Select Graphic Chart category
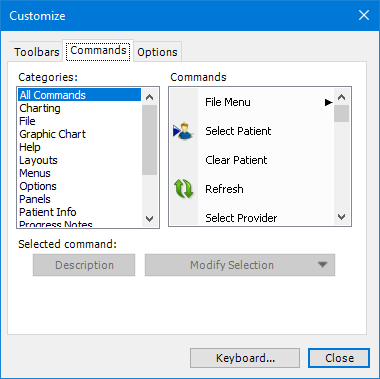The width and height of the screenshot is (380, 379). 80,134
